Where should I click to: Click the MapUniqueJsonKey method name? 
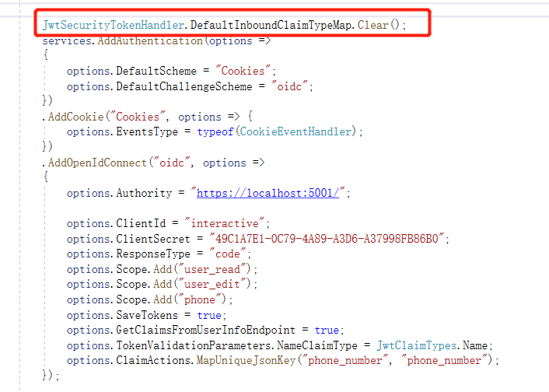(246, 360)
